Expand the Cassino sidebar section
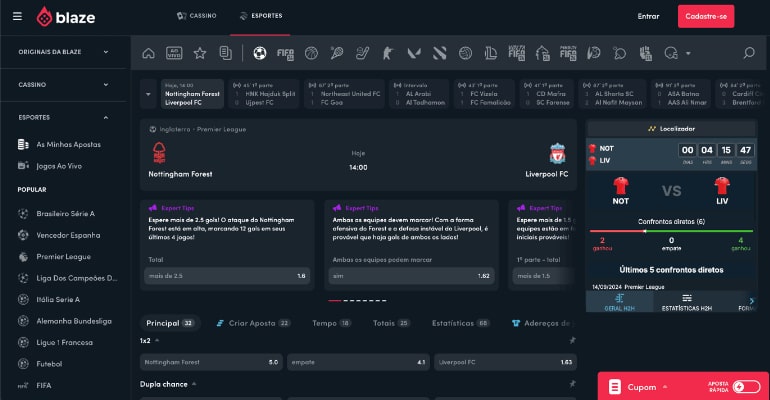 point(63,85)
